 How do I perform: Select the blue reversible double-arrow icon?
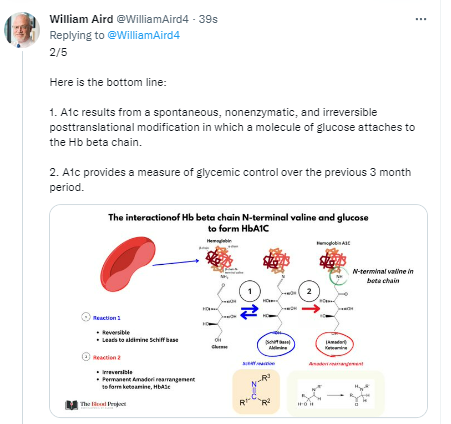tap(249, 312)
